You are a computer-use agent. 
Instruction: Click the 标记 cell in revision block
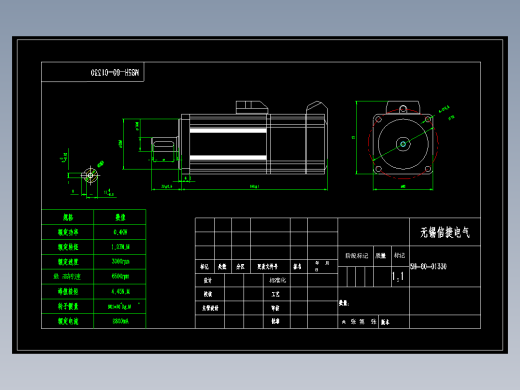point(205,267)
